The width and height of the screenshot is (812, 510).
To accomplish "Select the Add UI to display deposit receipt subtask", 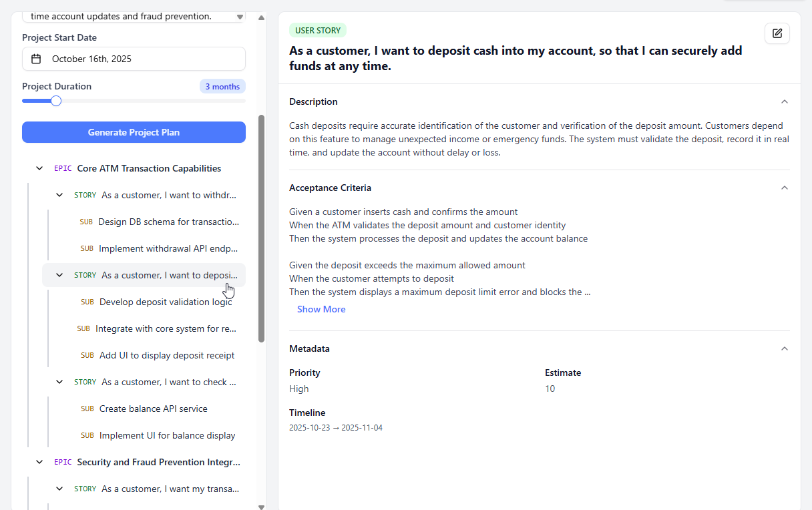I will pos(167,354).
